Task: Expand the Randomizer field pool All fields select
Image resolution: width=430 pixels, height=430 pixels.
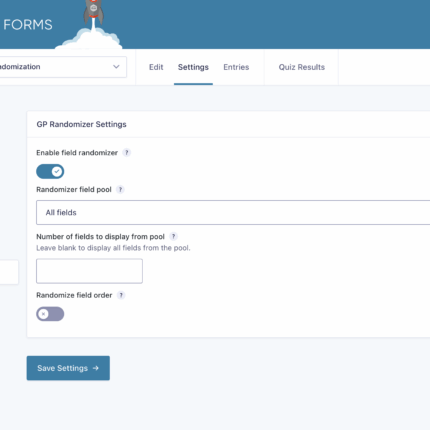Action: tap(233, 213)
